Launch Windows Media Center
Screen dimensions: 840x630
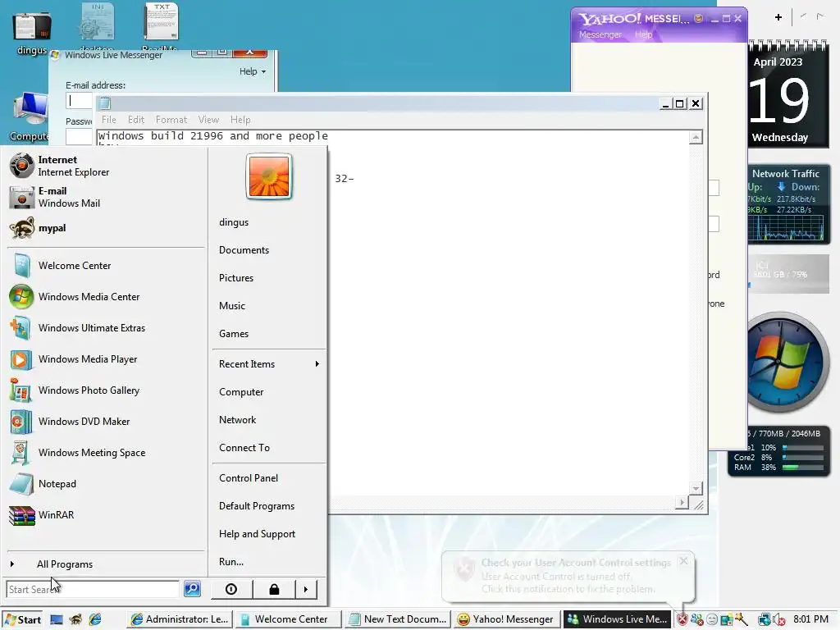click(x=106, y=297)
